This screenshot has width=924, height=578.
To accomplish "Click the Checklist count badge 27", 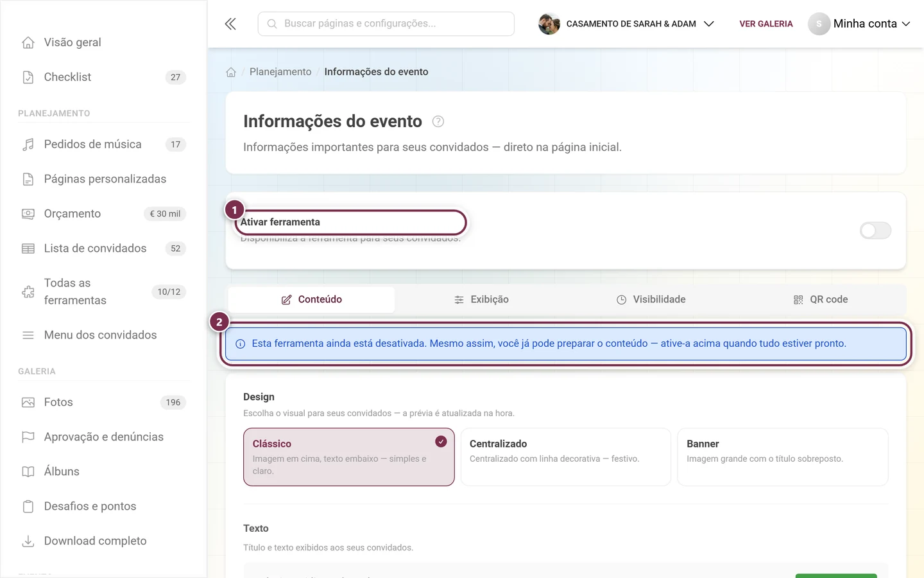I will pos(176,77).
